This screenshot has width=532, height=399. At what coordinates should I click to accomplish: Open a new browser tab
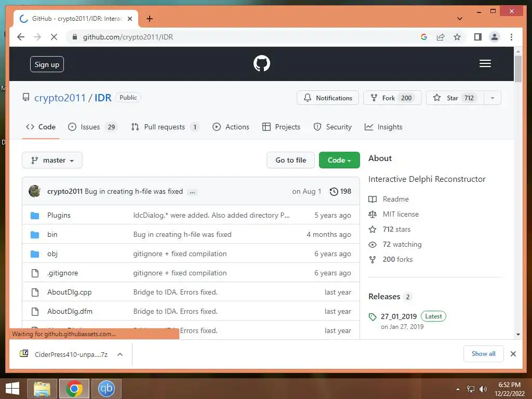(150, 19)
